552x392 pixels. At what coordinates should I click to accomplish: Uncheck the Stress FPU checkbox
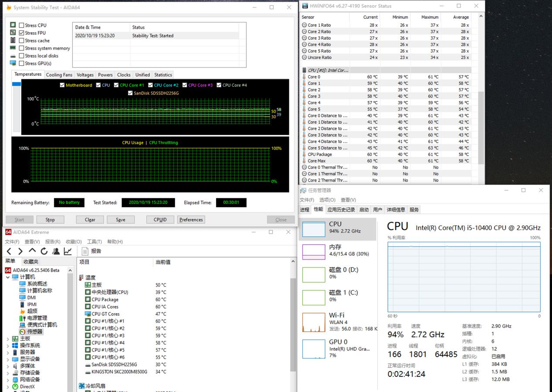click(22, 33)
